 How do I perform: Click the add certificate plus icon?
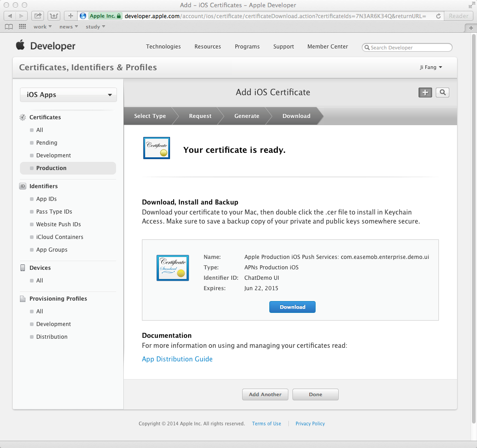(x=425, y=93)
